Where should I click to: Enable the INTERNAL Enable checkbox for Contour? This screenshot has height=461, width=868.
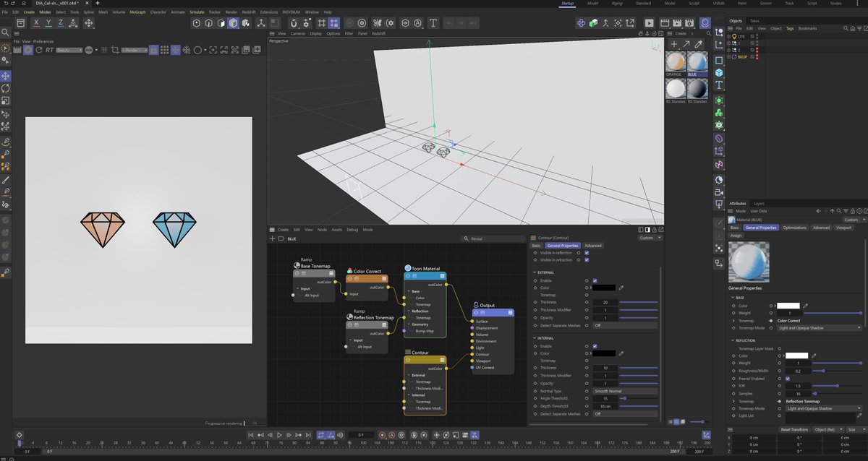595,345
